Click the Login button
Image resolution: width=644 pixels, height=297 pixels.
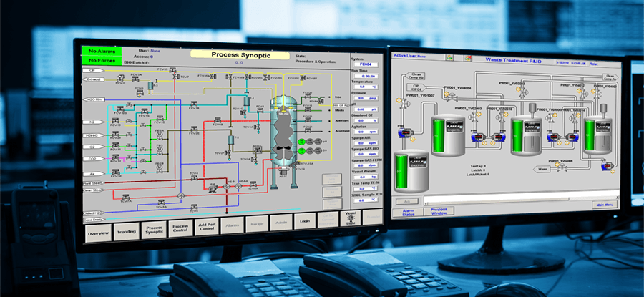click(x=305, y=221)
